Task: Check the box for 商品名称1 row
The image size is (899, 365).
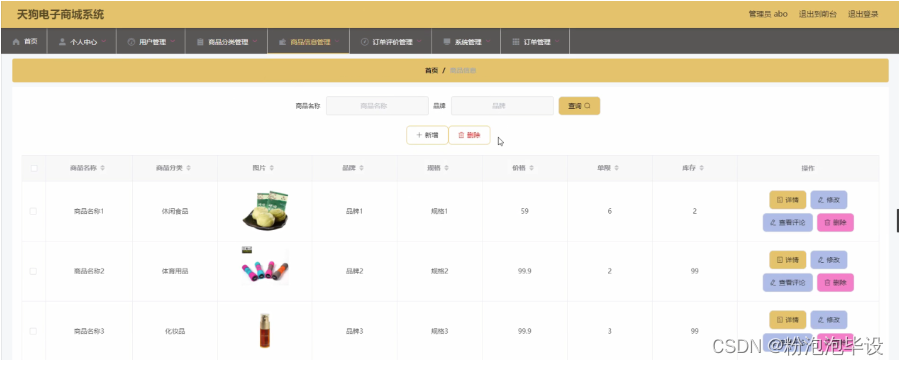Action: (x=33, y=211)
